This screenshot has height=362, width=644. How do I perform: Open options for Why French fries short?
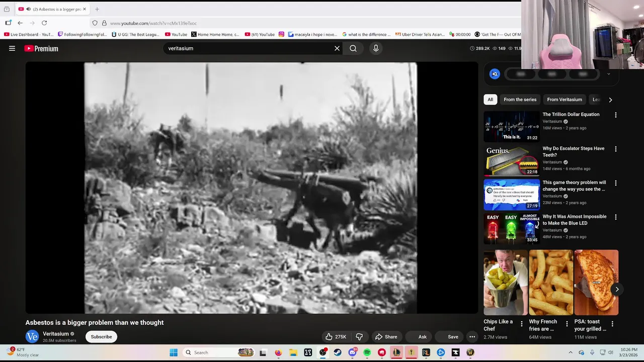[567, 324]
